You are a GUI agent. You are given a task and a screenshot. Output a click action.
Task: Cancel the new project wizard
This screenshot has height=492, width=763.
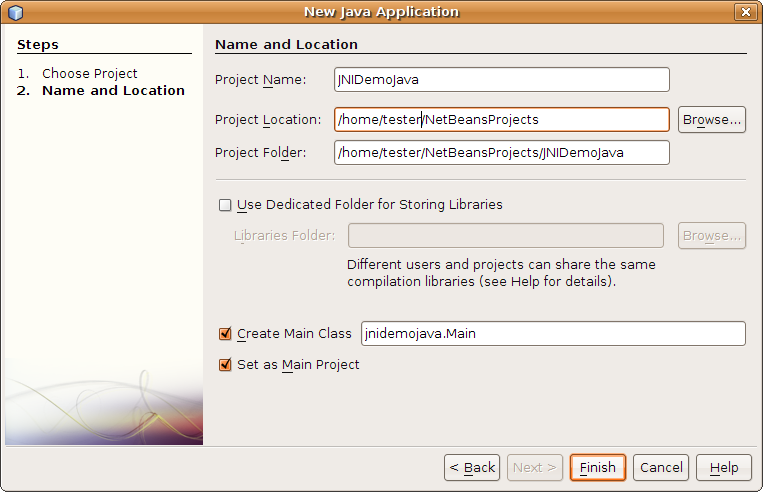tap(661, 467)
